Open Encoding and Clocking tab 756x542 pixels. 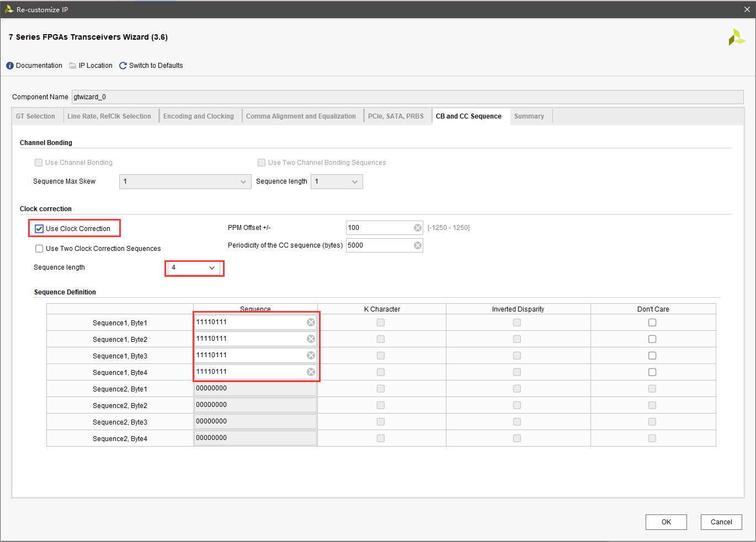coord(199,116)
